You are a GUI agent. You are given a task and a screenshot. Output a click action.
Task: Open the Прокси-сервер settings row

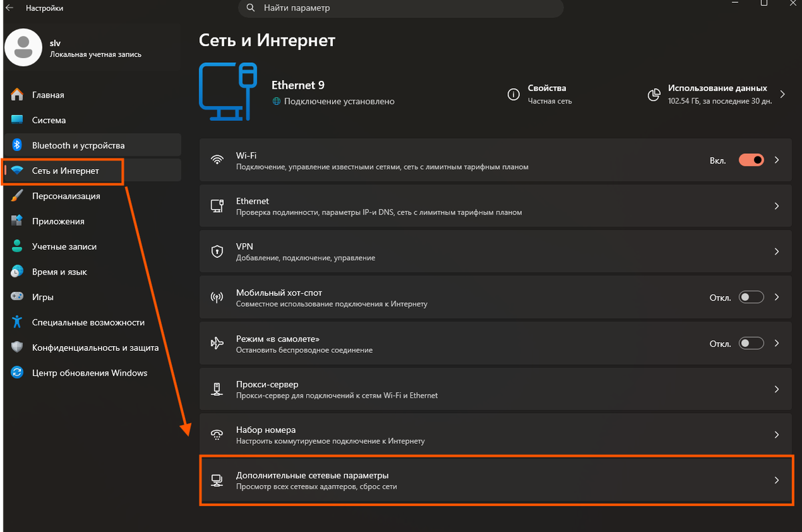(x=497, y=389)
